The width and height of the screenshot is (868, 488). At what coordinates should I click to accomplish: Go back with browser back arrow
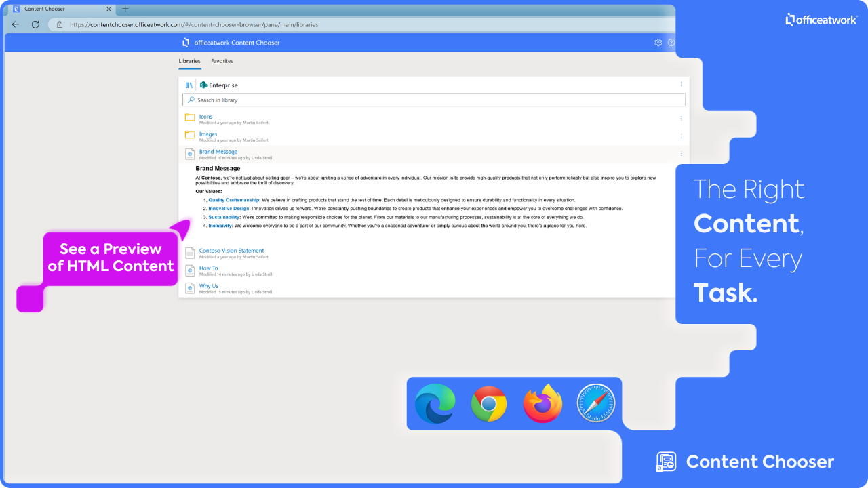coord(16,24)
